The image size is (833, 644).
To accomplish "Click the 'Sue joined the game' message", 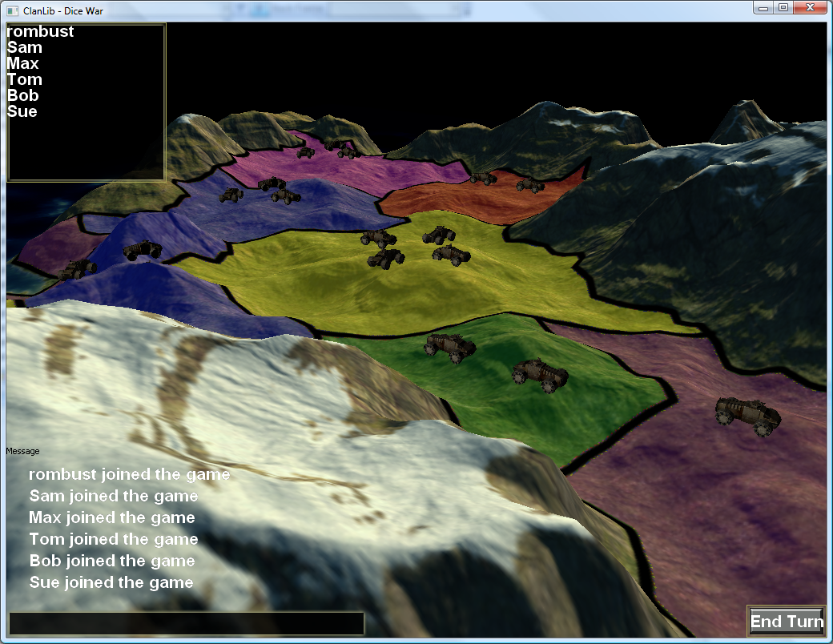I will point(111,583).
